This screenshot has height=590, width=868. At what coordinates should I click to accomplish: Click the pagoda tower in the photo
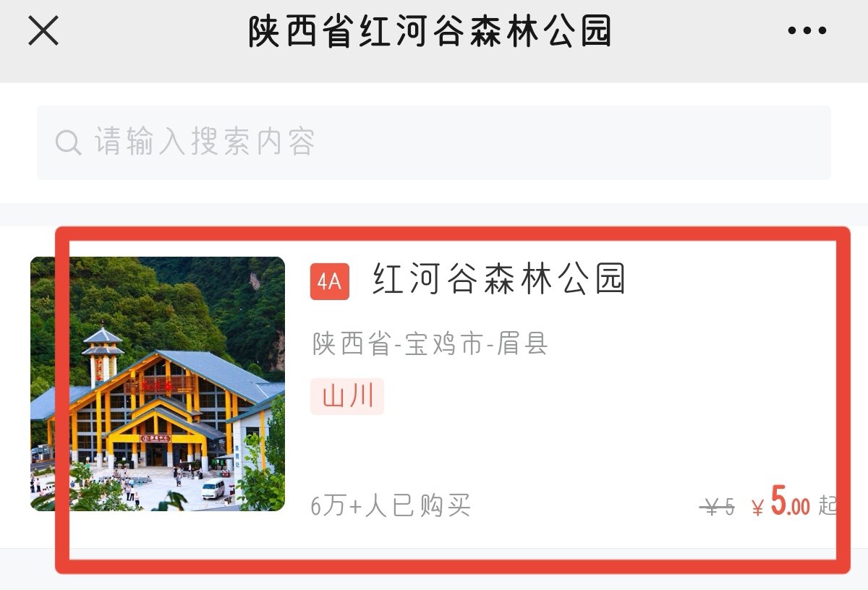coord(103,356)
